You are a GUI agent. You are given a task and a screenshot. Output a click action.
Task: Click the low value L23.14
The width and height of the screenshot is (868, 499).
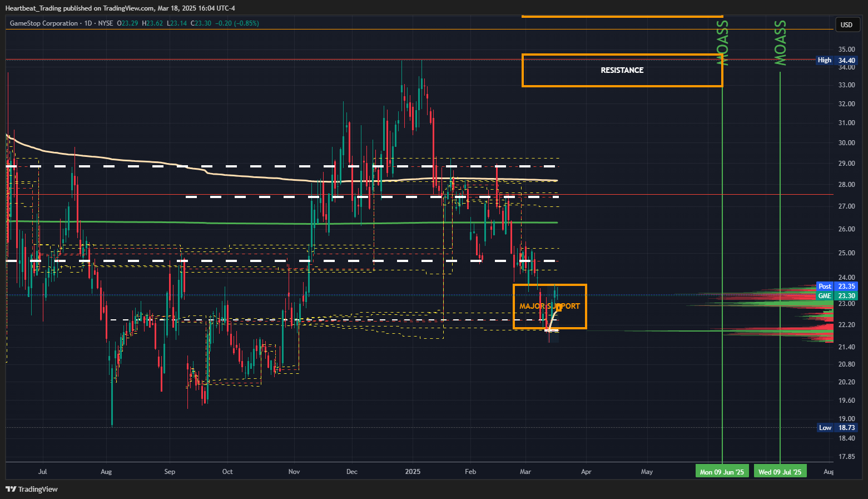pyautogui.click(x=177, y=23)
